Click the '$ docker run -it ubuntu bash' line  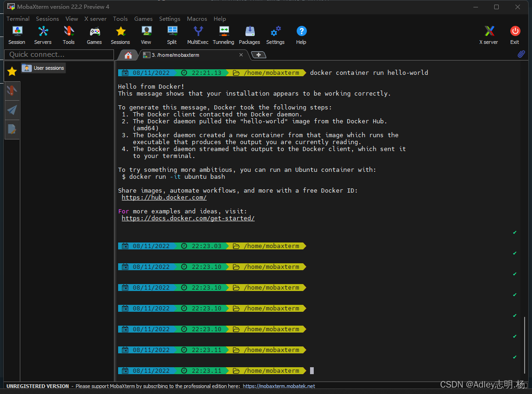coord(173,176)
